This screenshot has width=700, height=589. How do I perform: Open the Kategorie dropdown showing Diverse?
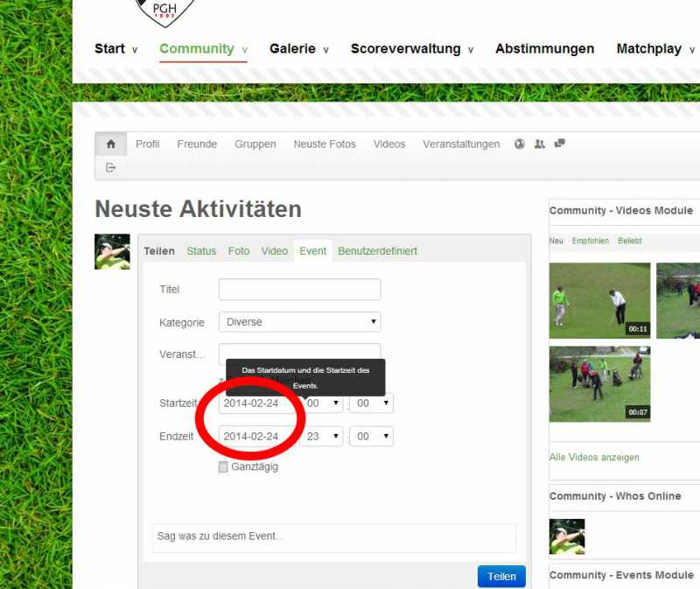click(299, 322)
